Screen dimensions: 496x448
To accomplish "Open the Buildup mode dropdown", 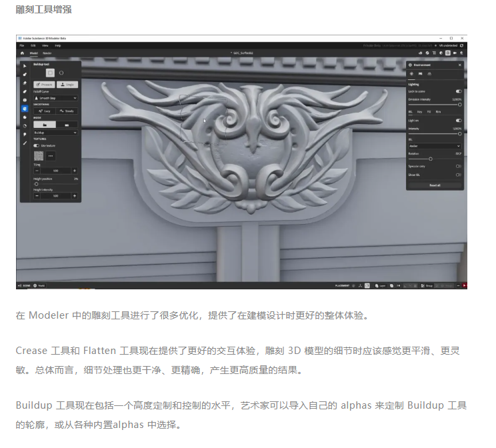I will coord(56,133).
